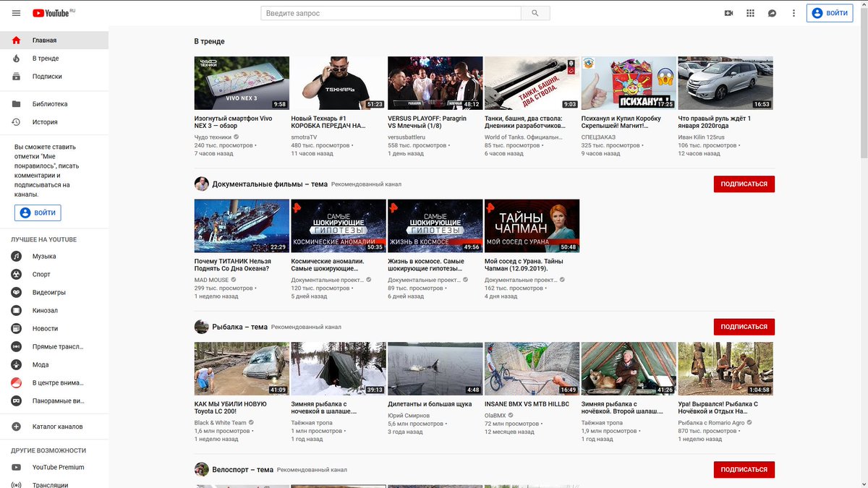Click channel name Чудо техники
This screenshot has height=488, width=868.
point(213,137)
